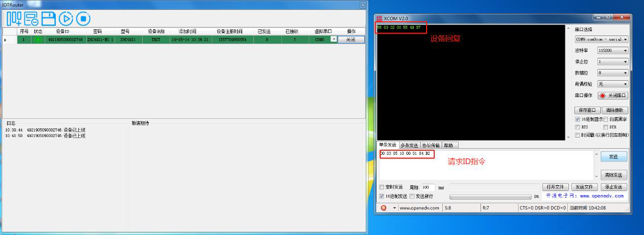Image resolution: width=644 pixels, height=235 pixels.
Task: Open the virtual COM8 dropdown in device row
Action: click(333, 39)
